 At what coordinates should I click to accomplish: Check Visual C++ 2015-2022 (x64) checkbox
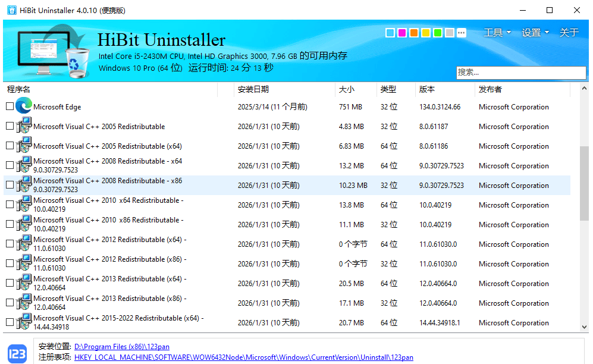tap(10, 322)
